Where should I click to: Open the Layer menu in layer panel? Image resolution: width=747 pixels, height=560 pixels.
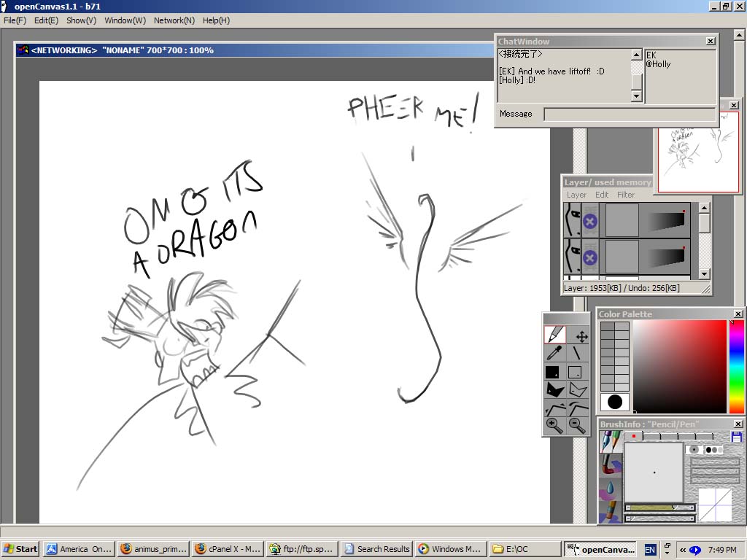576,195
